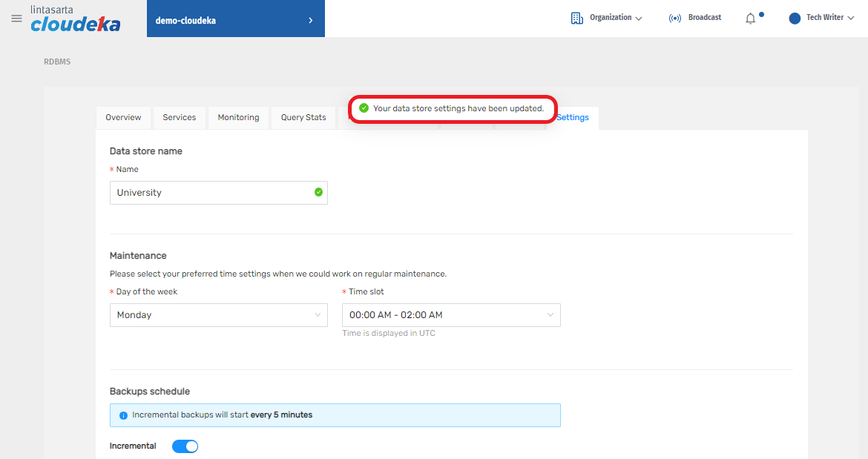868x459 pixels.
Task: Open notifications bell icon
Action: [751, 19]
